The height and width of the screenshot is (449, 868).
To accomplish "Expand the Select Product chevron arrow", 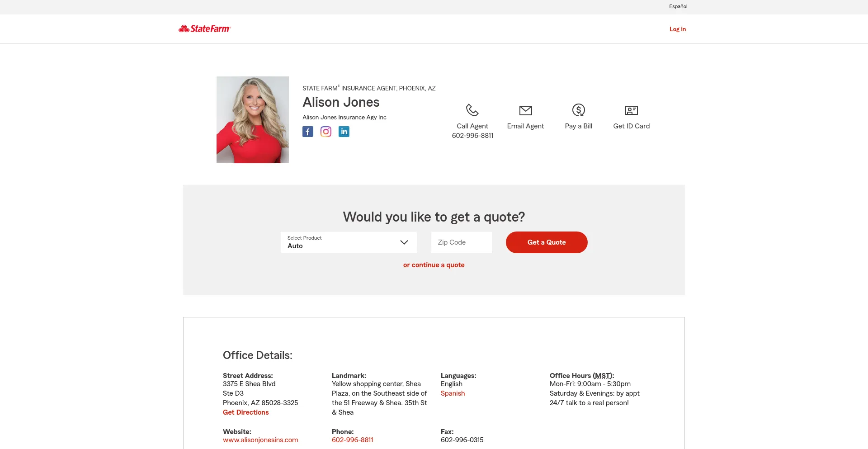I will tap(404, 242).
